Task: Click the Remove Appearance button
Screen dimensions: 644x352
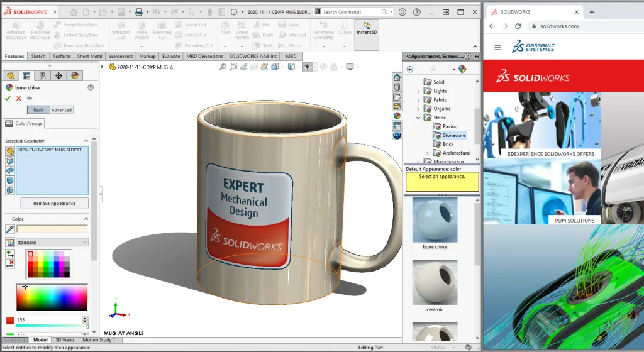Action: click(x=54, y=204)
